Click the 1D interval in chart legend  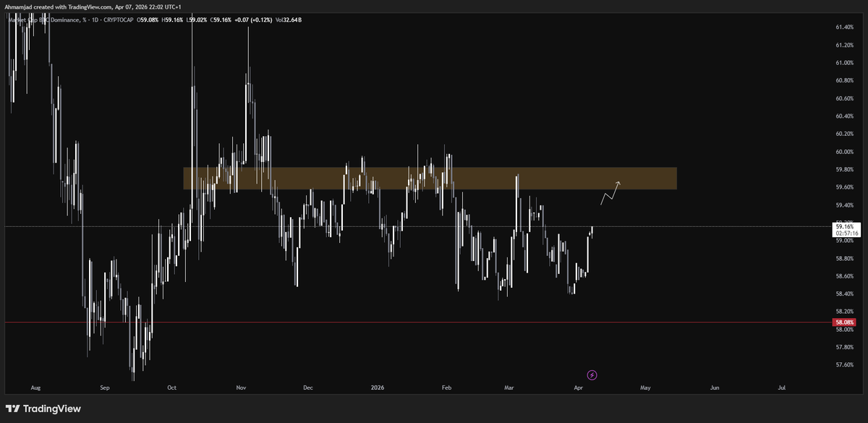coord(92,20)
